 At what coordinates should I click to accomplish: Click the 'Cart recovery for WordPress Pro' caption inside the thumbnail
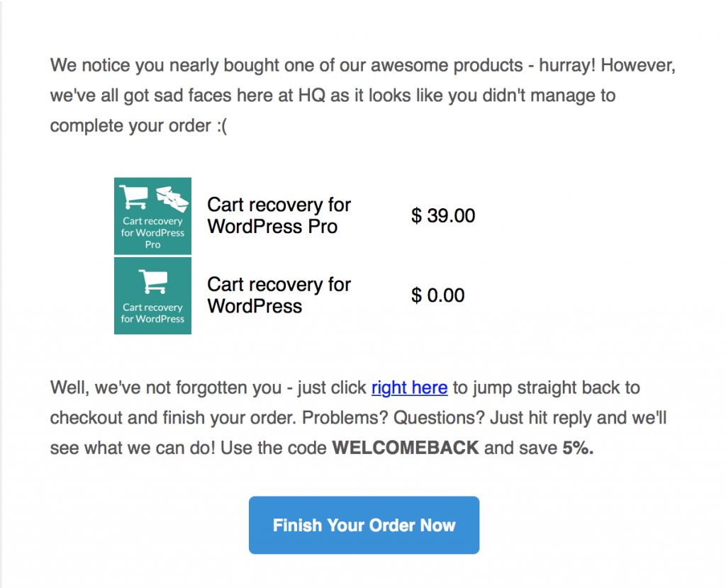tap(152, 233)
